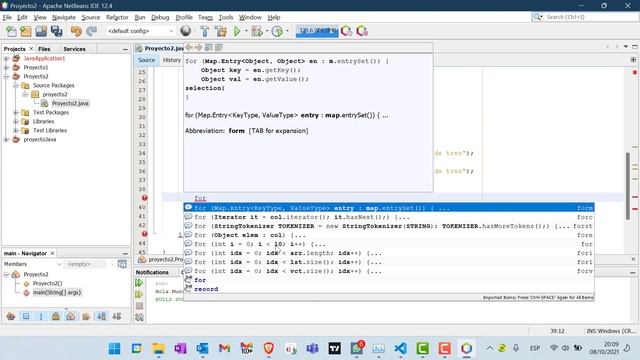Click the documentation popup back arrow

(189, 47)
